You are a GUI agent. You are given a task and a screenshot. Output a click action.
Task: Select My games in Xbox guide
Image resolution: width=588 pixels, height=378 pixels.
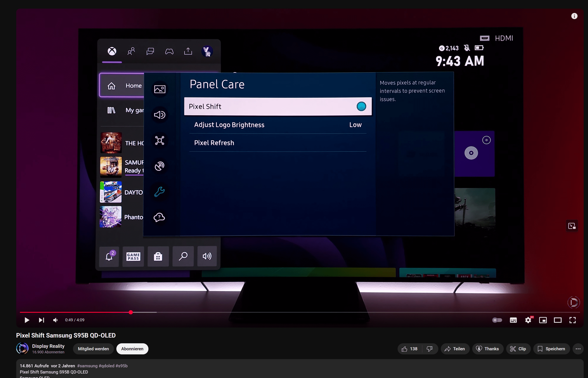122,110
